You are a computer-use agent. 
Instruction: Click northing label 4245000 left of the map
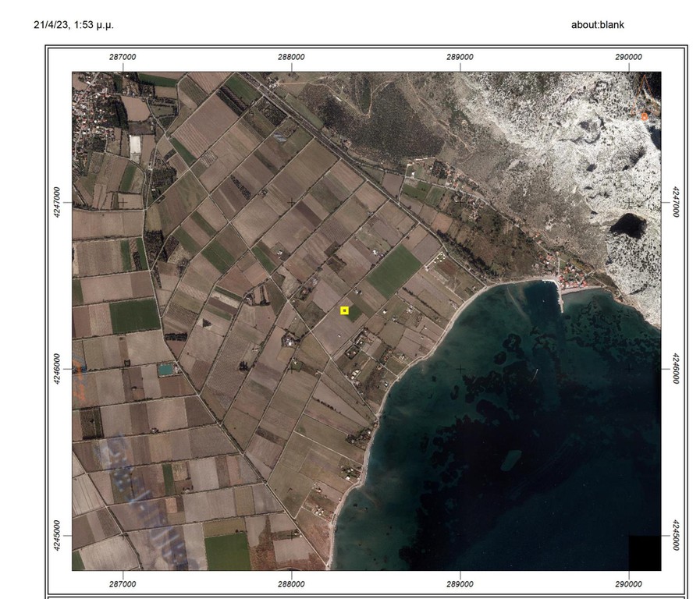(57, 535)
